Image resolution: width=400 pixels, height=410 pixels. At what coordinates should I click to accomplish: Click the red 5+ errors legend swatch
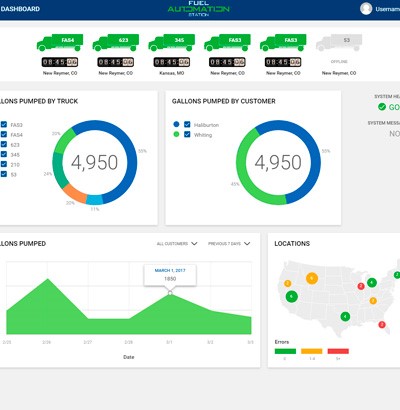pos(338,351)
